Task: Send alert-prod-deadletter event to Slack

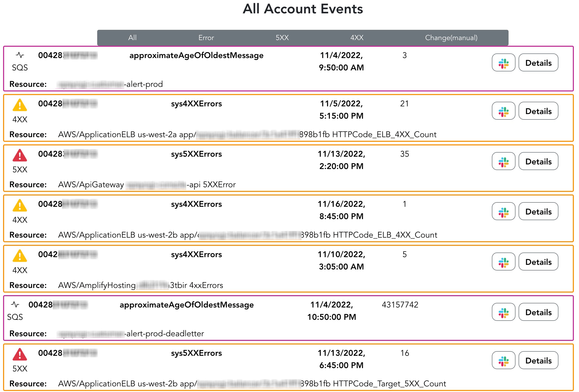Action: coord(503,312)
